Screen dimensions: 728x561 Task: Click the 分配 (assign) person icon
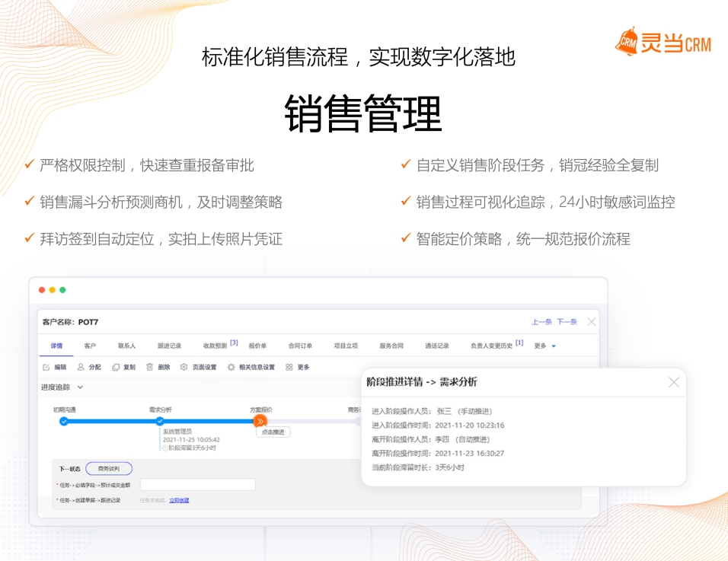tap(81, 367)
